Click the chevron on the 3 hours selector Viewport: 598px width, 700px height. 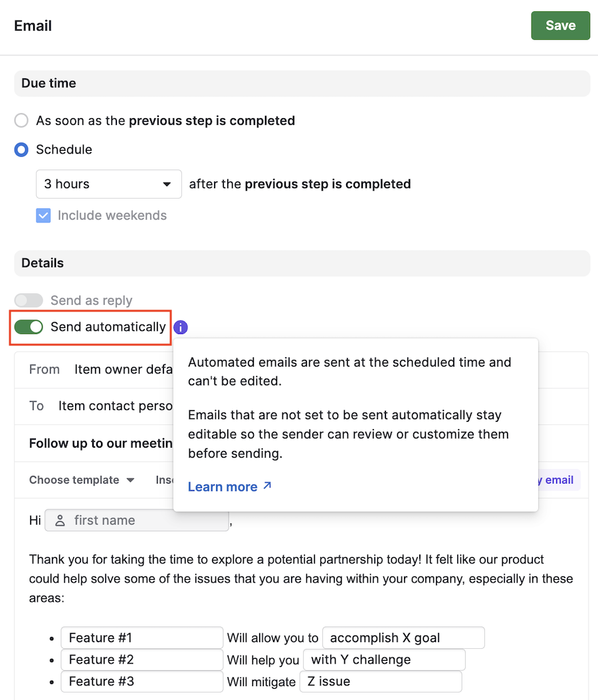click(x=168, y=184)
